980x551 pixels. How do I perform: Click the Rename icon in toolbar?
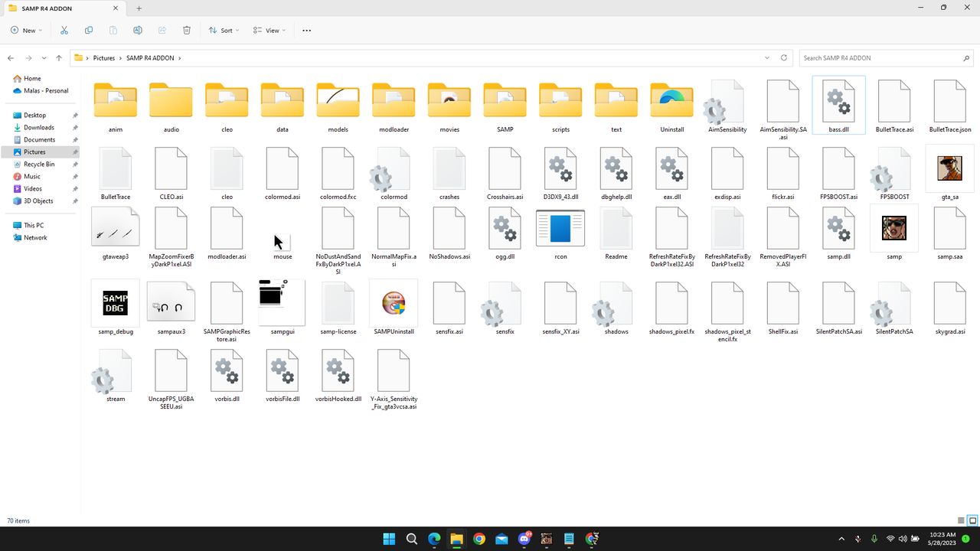click(x=138, y=31)
